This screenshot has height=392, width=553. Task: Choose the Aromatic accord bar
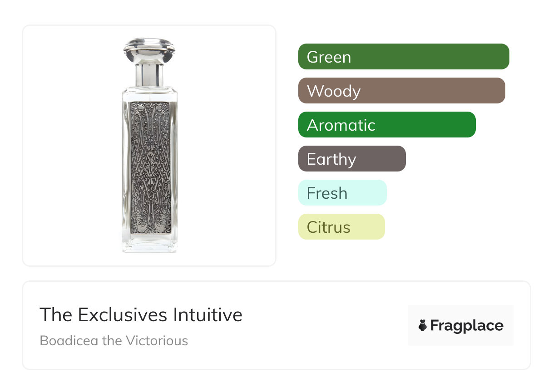click(x=387, y=125)
